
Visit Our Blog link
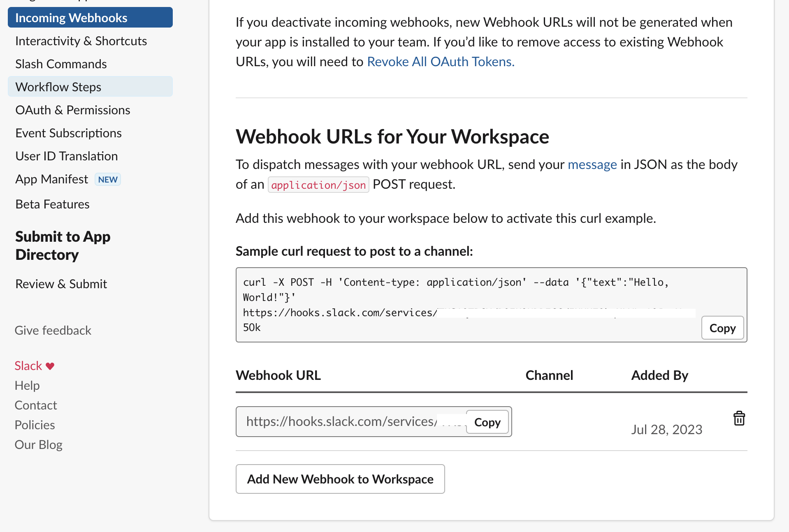(x=38, y=445)
